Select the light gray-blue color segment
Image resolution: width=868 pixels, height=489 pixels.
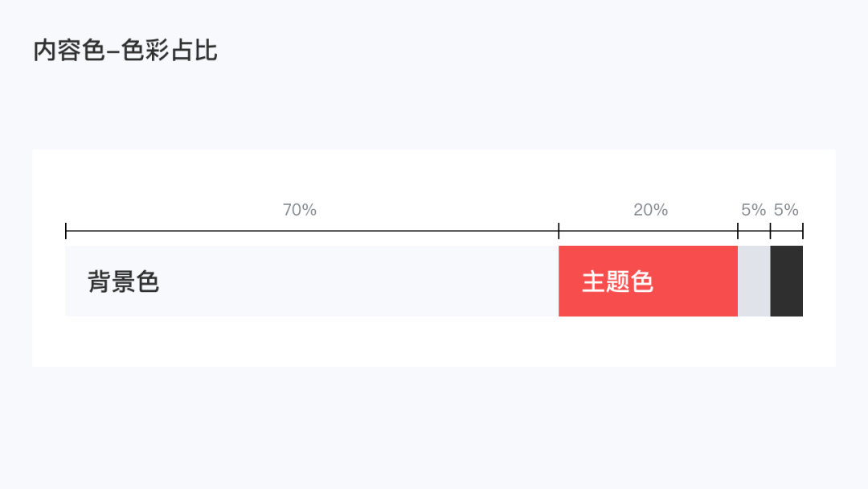[754, 281]
